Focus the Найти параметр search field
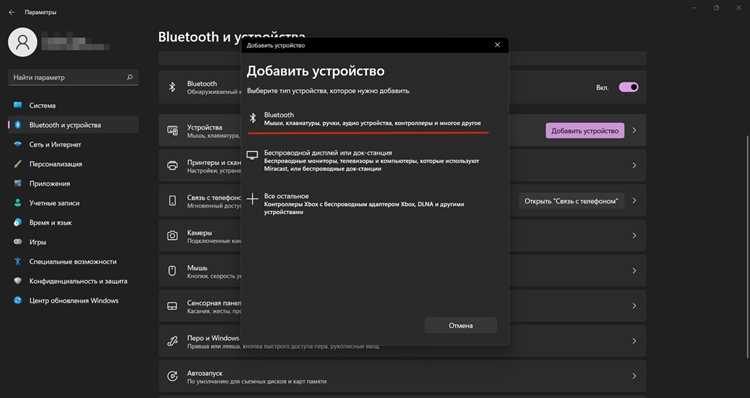This screenshot has height=398, width=750. pos(73,77)
